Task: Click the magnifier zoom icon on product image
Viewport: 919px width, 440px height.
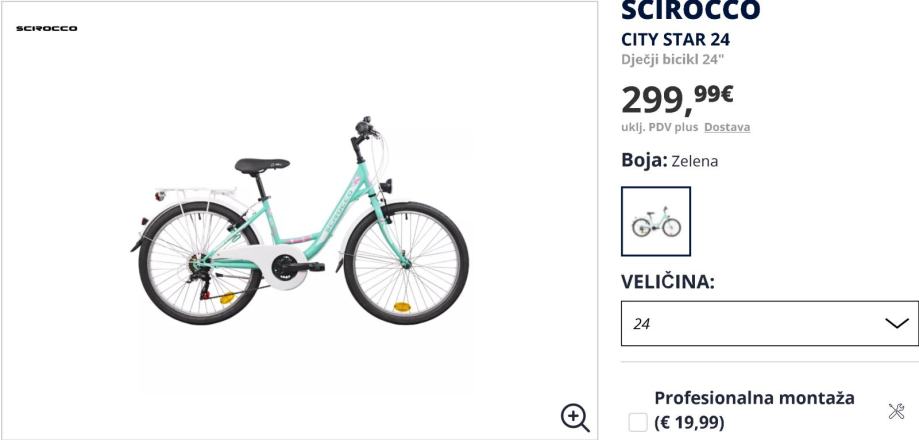Action: pyautogui.click(x=574, y=416)
